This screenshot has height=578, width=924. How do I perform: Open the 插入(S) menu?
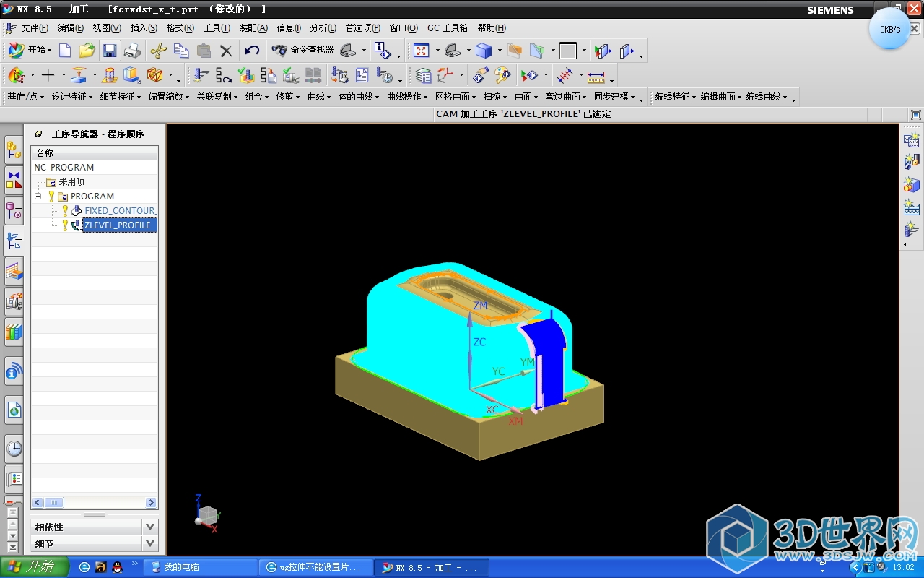[144, 28]
